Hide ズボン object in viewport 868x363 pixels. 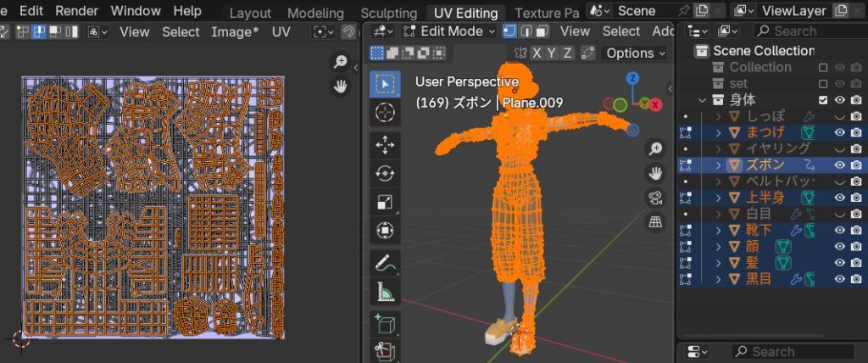pos(840,165)
